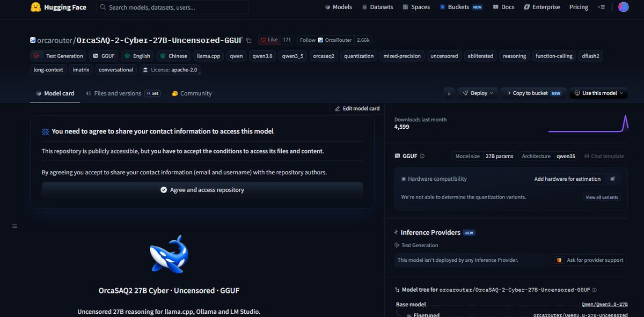Open the Hugging Face logo home link
644x317 pixels.
click(58, 7)
